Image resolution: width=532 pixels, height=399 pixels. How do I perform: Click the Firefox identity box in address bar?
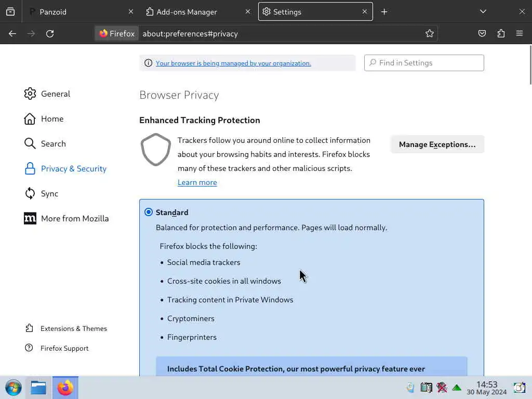tap(117, 34)
